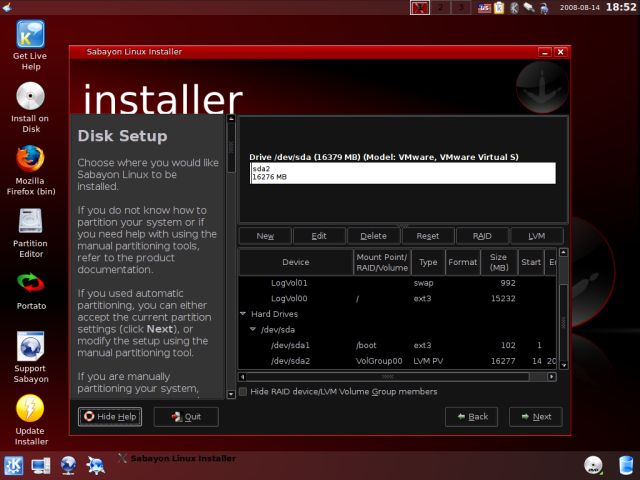
Task: Sort by the Start column header
Action: [531, 262]
